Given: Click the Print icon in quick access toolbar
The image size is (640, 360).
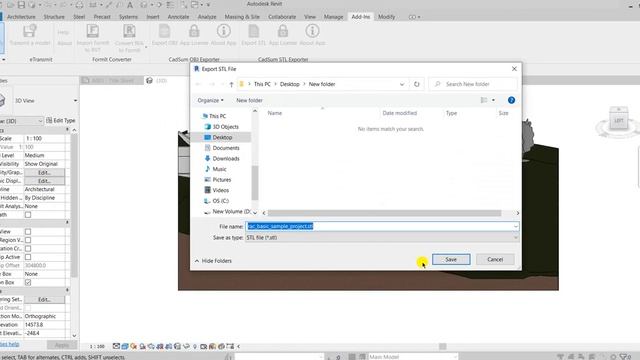Looking at the screenshot, I should 80,5.
